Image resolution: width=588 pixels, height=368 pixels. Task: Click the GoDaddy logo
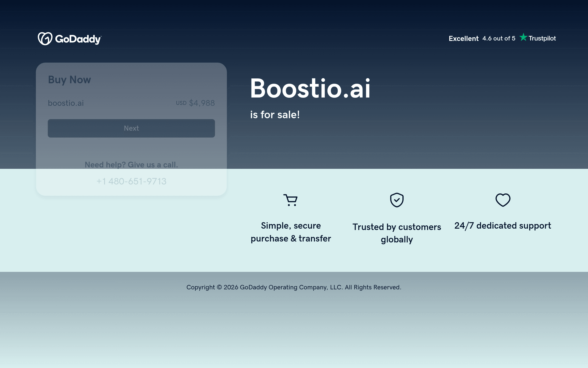(x=70, y=39)
